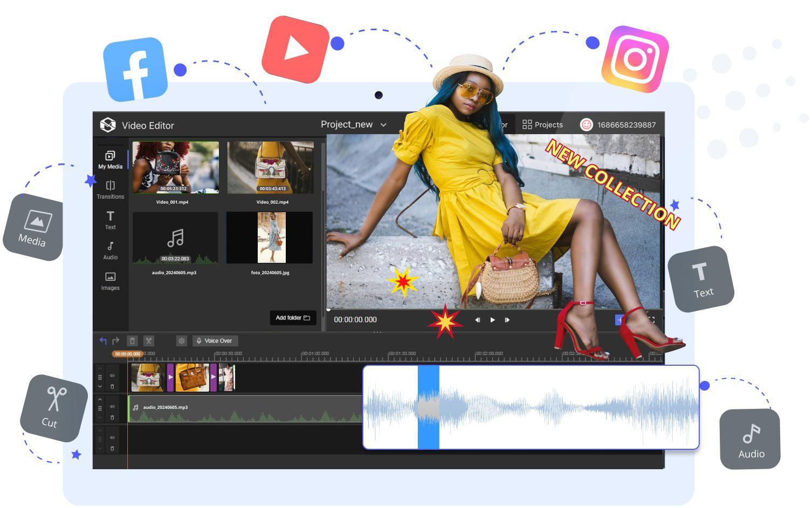Open timeline settings gear icon

coord(181,340)
